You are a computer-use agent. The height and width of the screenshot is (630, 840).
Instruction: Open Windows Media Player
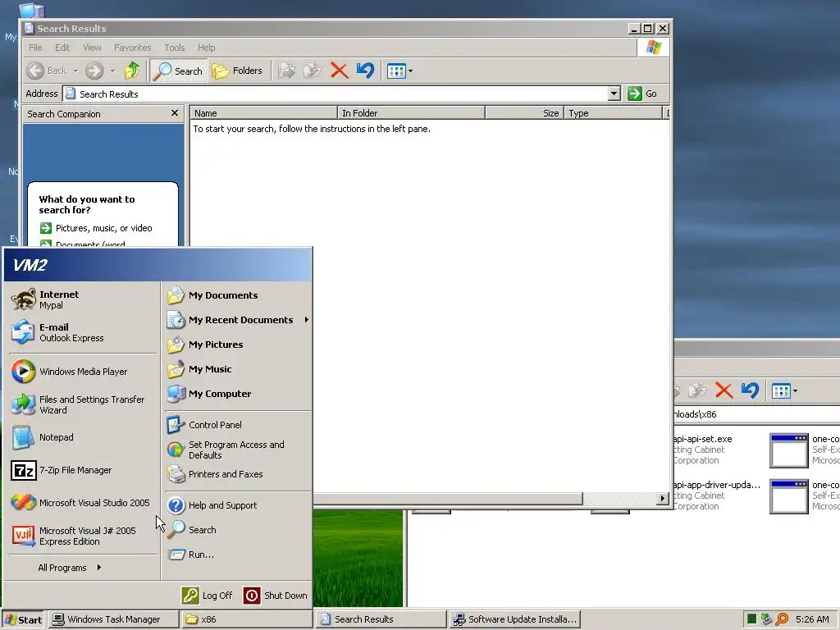pyautogui.click(x=83, y=372)
